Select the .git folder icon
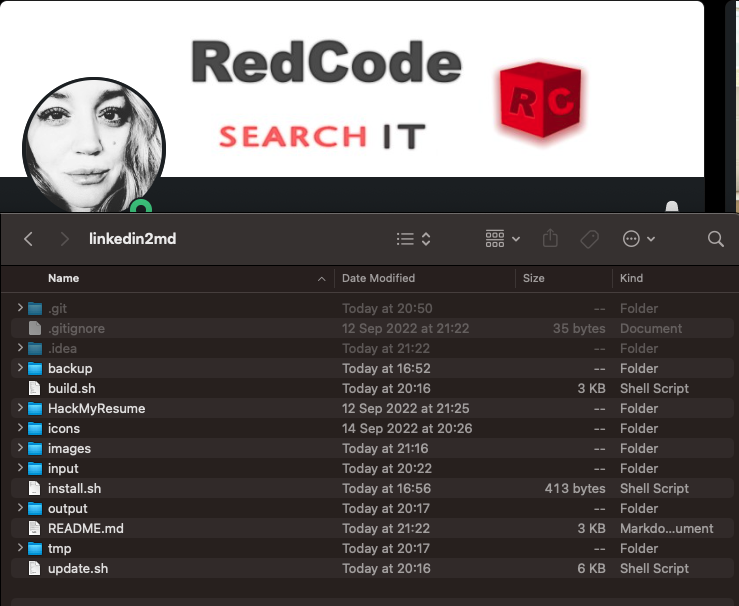Screen dimensions: 739x606 (x=35, y=309)
